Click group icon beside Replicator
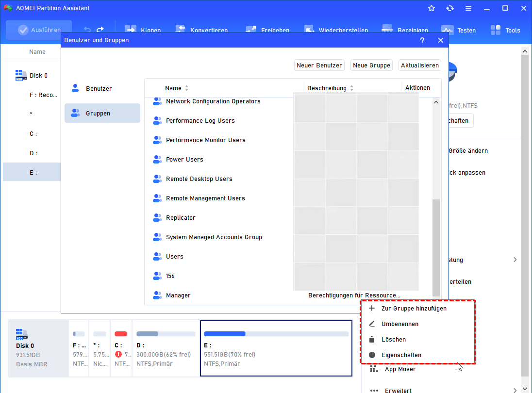 (x=157, y=218)
